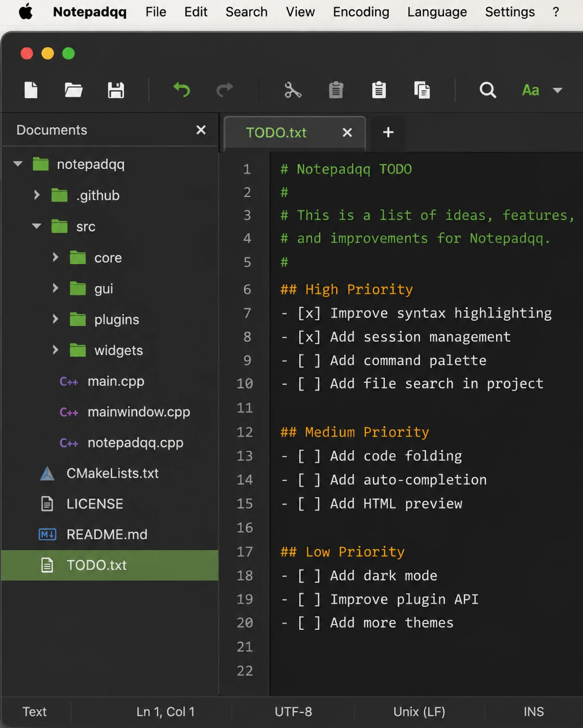
Task: Open dropdown arrow next to Aa
Action: [558, 90]
